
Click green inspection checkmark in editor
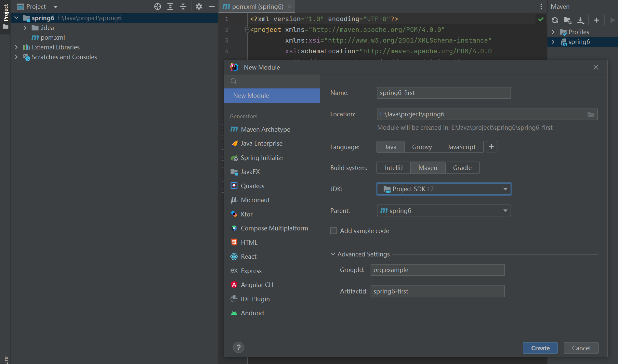541,19
